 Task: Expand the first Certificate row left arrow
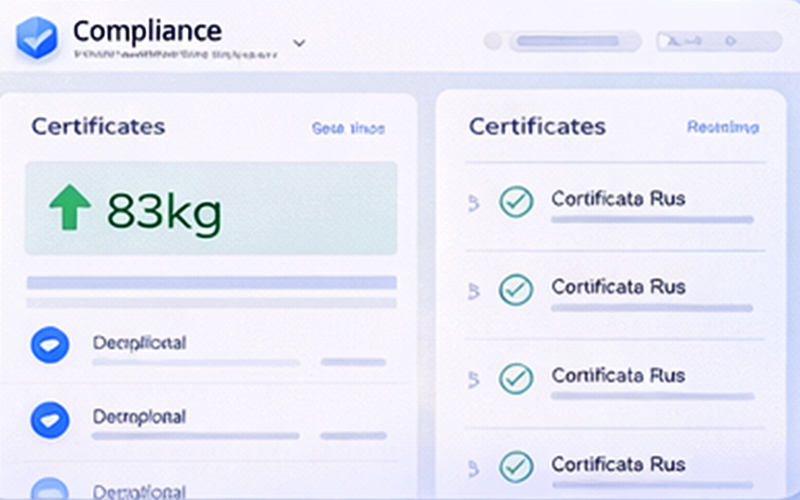474,203
